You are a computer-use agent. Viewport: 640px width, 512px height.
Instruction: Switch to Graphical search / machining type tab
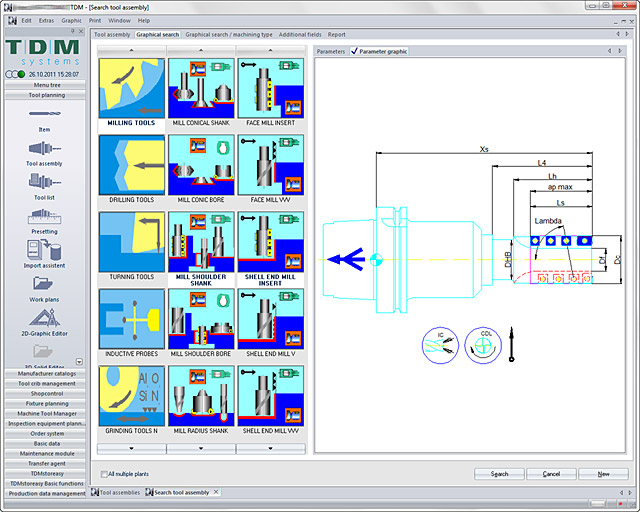tap(229, 35)
